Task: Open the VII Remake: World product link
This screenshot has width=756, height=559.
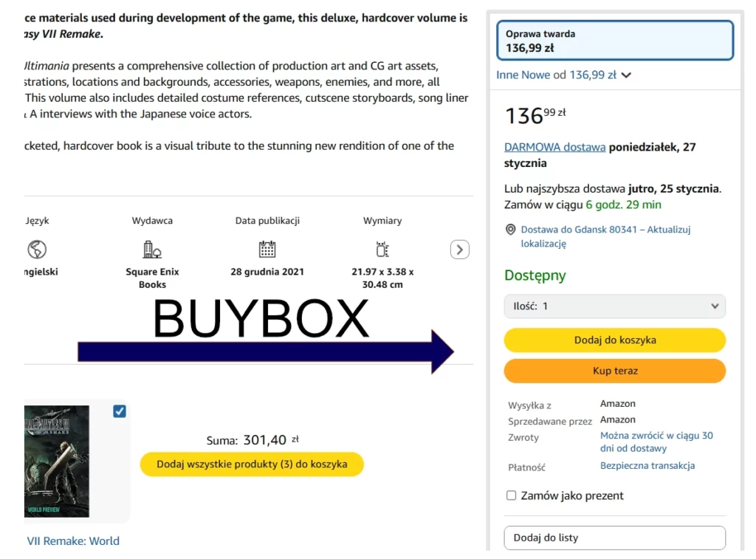Action: click(73, 541)
